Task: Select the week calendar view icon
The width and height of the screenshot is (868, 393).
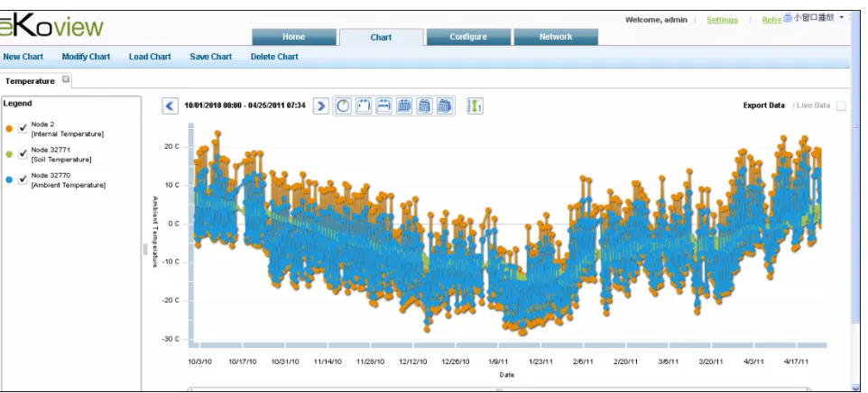Action: coord(383,105)
